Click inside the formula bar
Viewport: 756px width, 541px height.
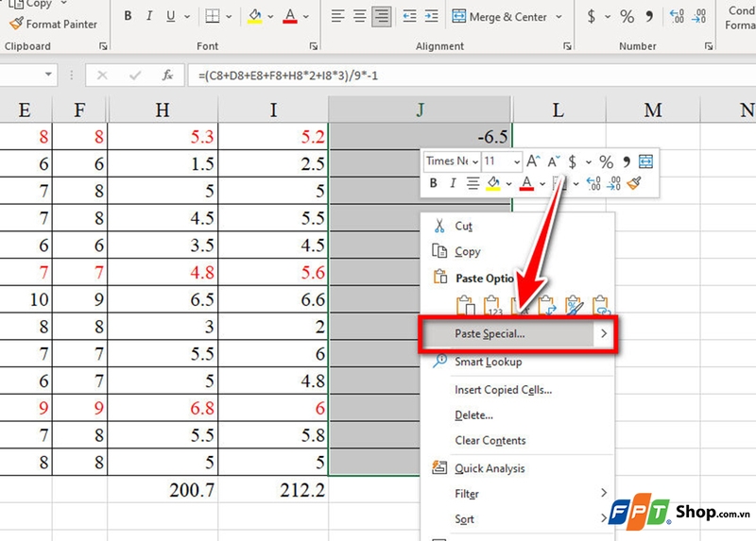[472, 76]
